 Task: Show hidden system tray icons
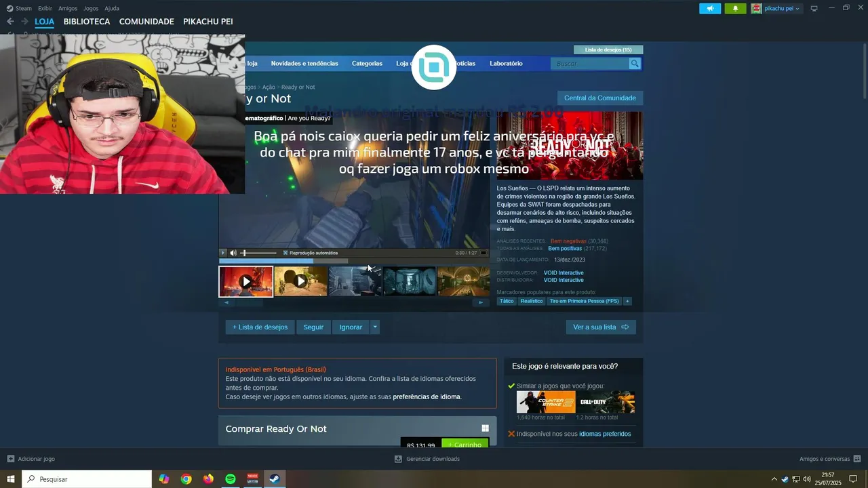click(x=774, y=479)
